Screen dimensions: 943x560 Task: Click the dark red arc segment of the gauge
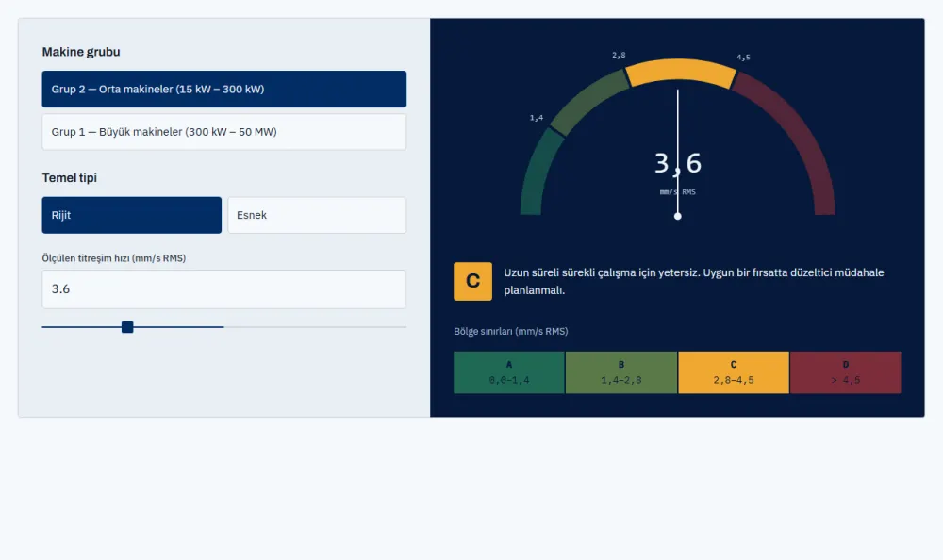[x=797, y=132]
